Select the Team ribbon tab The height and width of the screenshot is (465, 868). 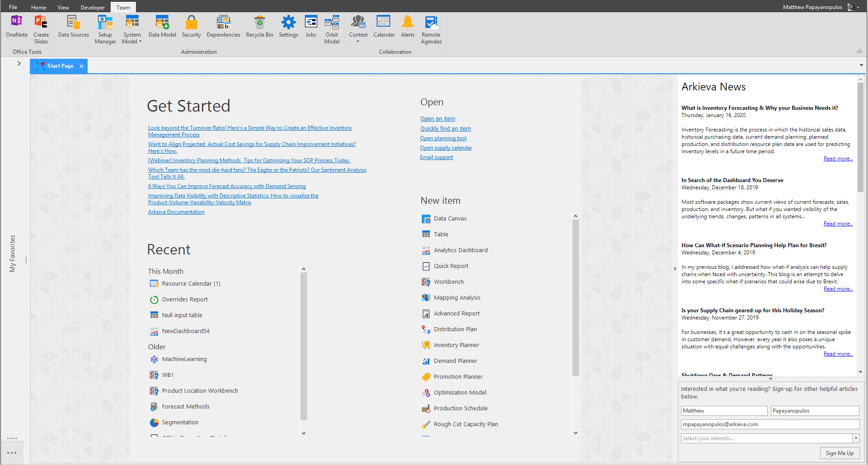click(123, 7)
